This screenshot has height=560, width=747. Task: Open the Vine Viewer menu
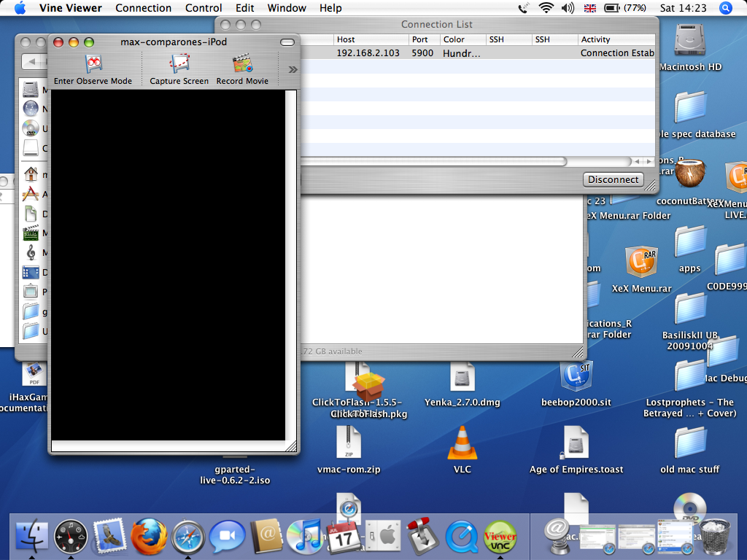coord(71,8)
